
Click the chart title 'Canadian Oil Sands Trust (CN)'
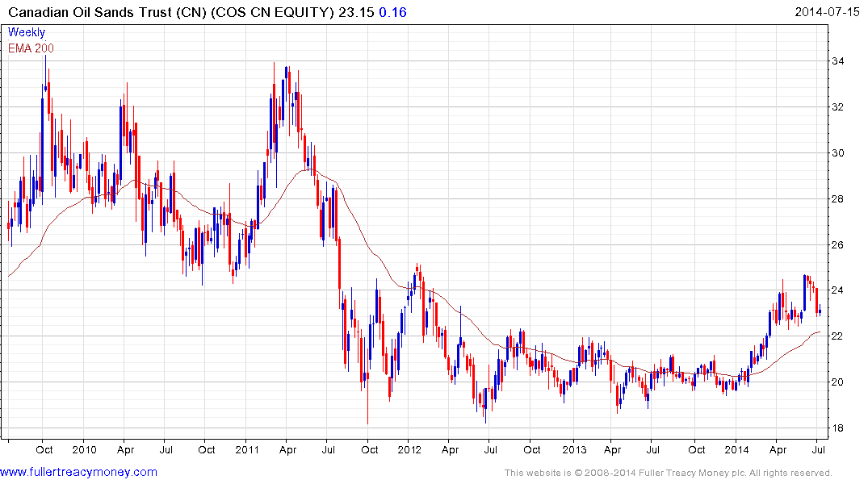click(107, 12)
